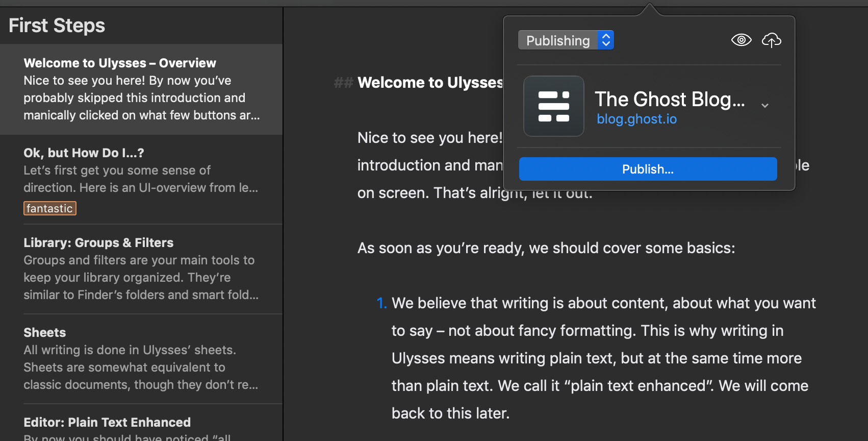Click the cloud upload icon
The image size is (868, 441).
[771, 40]
